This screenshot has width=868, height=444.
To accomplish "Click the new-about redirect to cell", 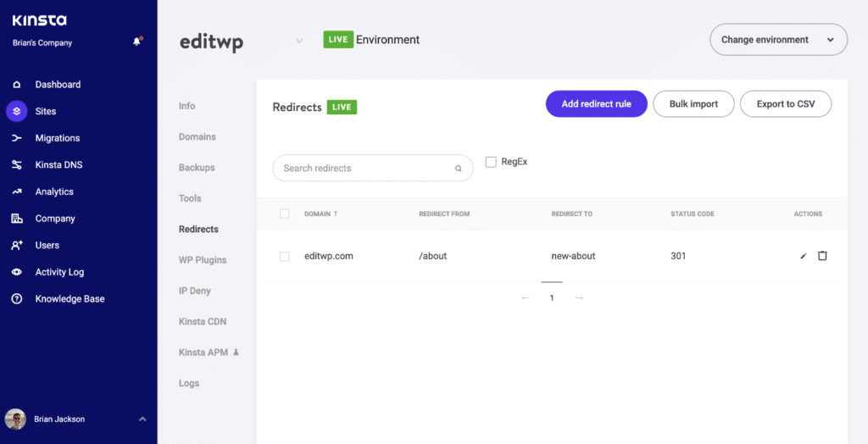I will pos(574,257).
